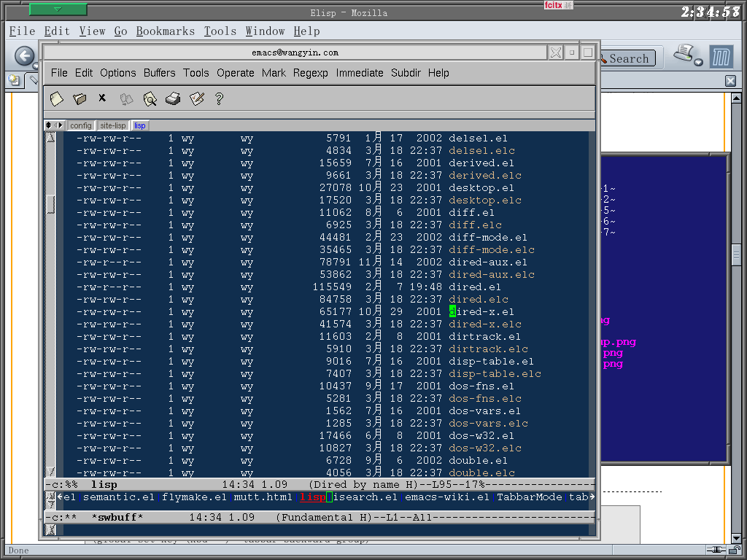
Task: Click the green dropdown button at top-left
Action: tap(58, 9)
